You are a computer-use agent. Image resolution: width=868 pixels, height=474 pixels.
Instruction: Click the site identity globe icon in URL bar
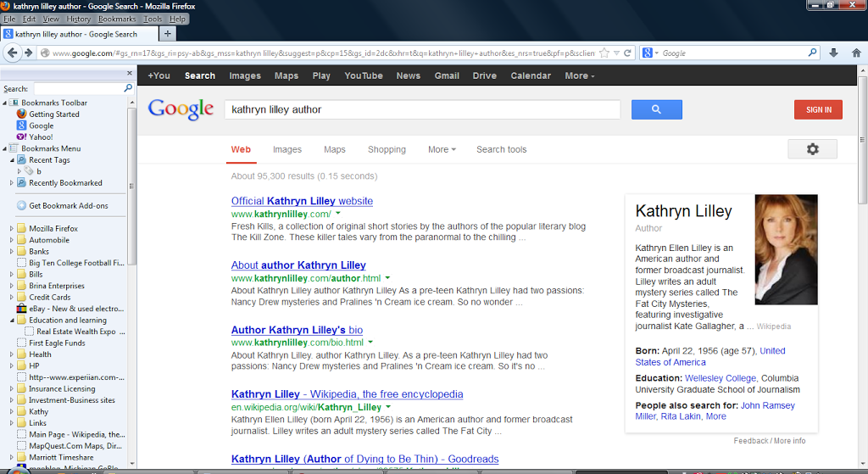pyautogui.click(x=46, y=53)
